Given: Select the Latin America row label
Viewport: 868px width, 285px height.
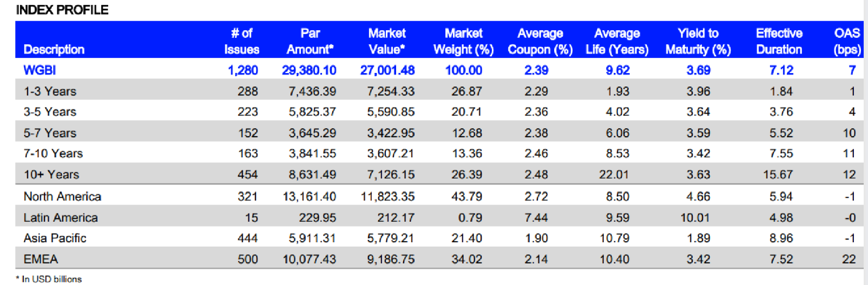Looking at the screenshot, I should tap(61, 217).
